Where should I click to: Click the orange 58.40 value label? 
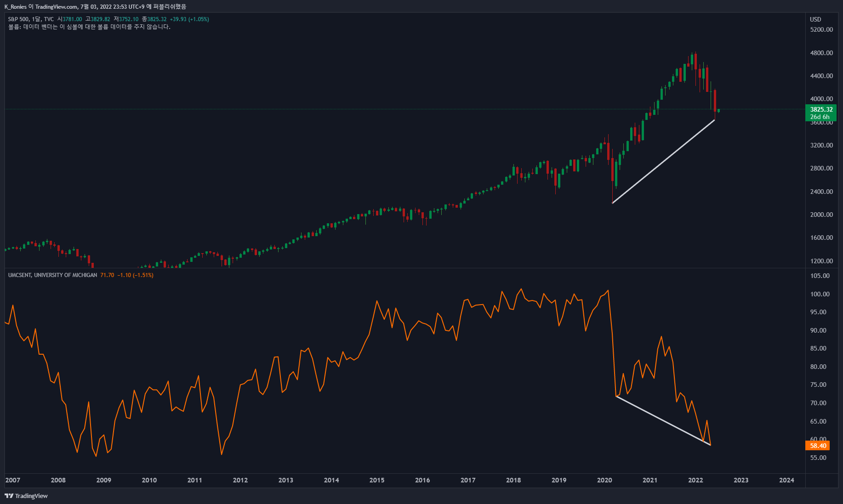click(818, 446)
